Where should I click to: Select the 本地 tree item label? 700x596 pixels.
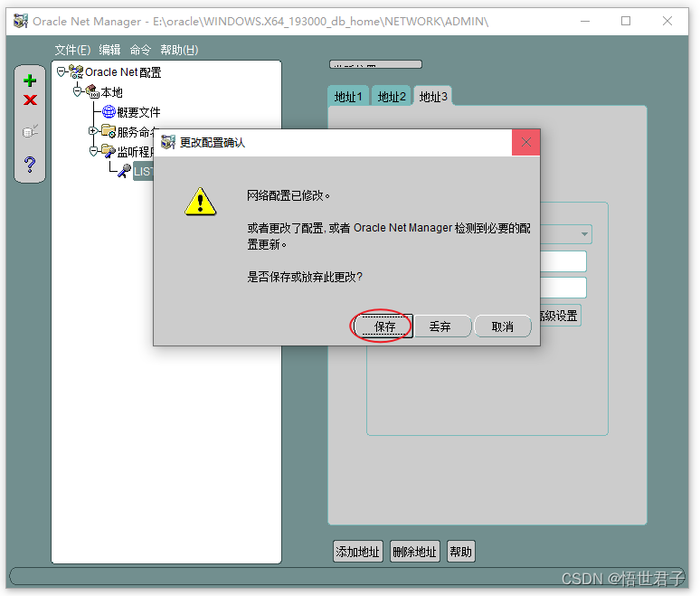click(x=111, y=92)
